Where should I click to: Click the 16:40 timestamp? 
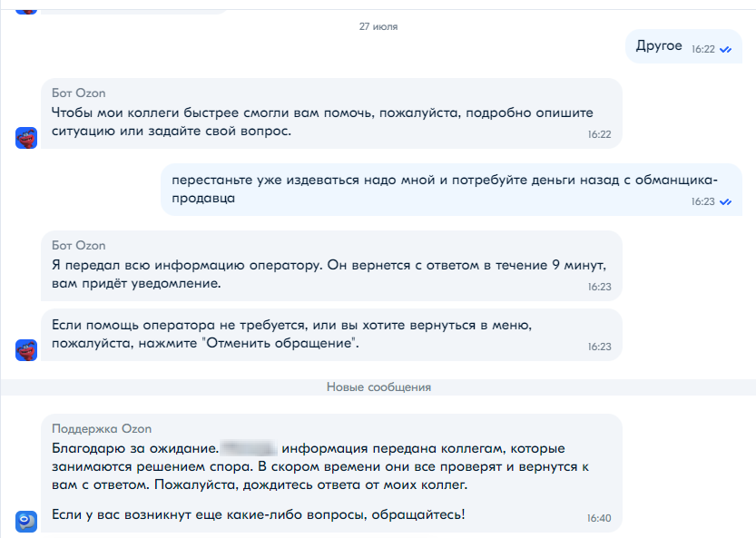click(599, 518)
